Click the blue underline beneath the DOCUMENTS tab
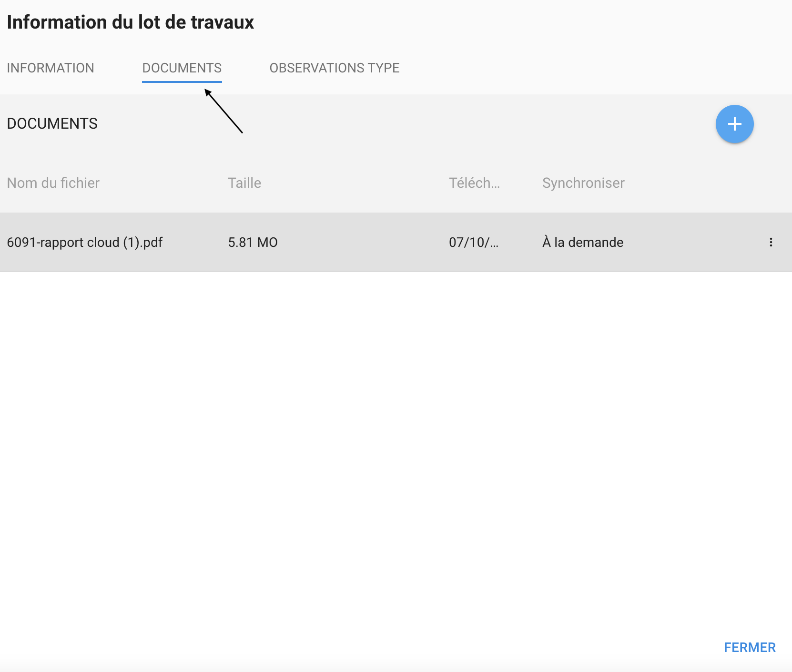The image size is (792, 672). [182, 82]
